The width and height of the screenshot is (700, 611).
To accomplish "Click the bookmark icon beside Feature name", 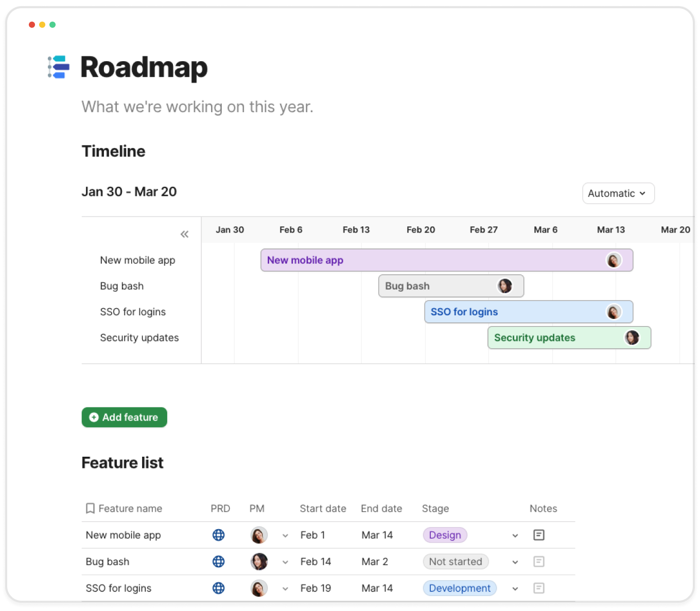I will coord(90,509).
